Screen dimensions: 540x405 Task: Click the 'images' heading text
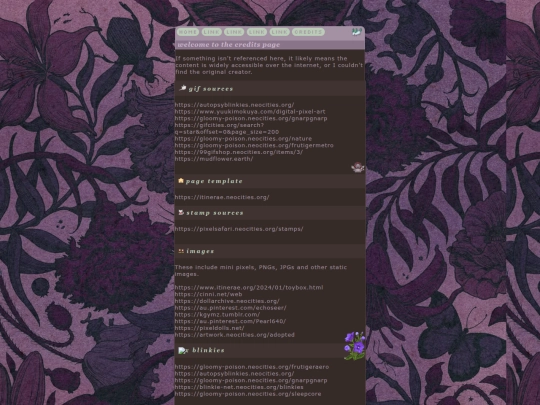[x=200, y=251]
